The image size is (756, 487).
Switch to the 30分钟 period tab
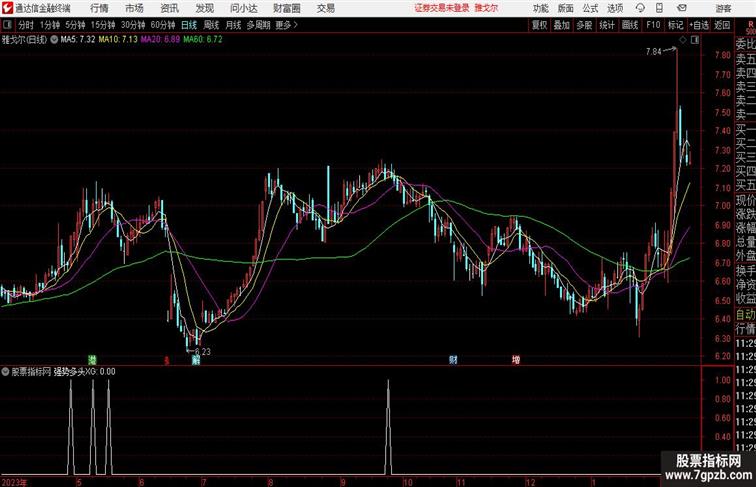point(133,25)
